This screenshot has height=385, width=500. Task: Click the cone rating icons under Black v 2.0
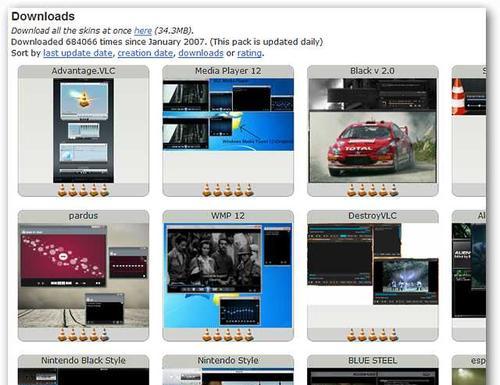click(372, 190)
